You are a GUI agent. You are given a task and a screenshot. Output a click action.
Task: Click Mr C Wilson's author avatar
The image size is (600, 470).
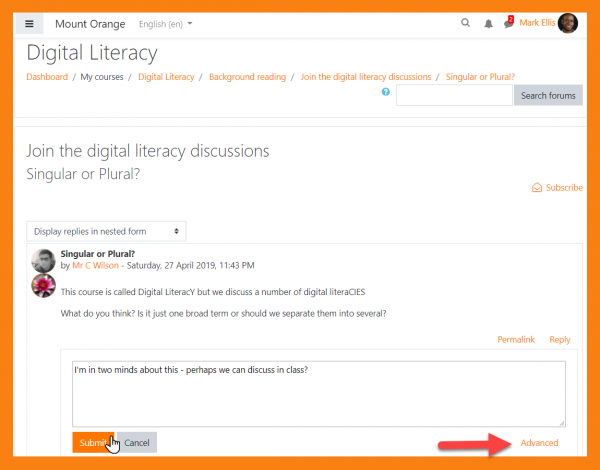coord(43,261)
